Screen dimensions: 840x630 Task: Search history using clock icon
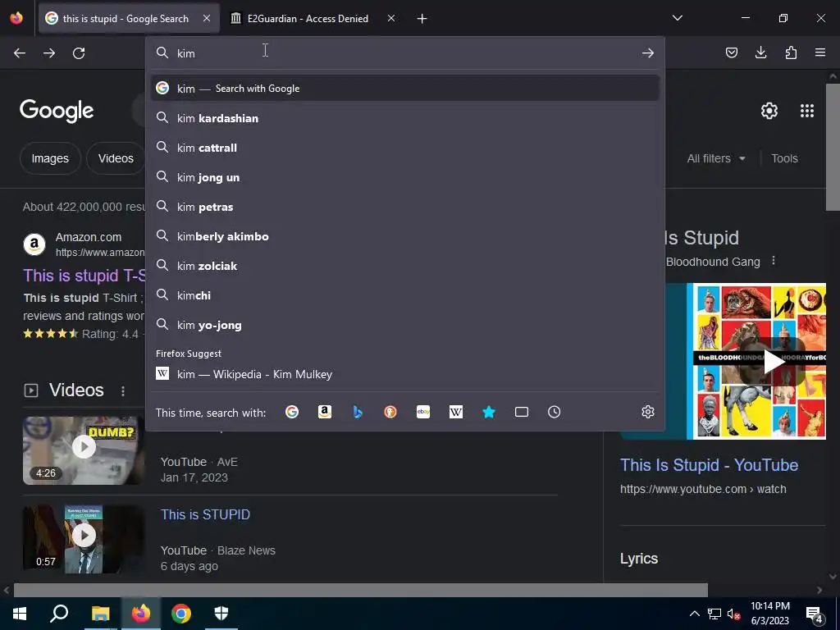tap(554, 412)
